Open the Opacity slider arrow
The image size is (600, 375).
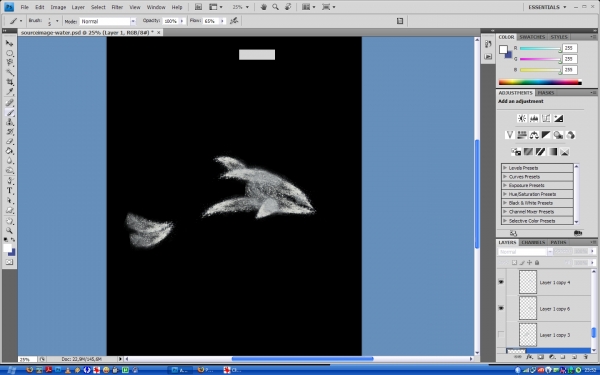(182, 21)
